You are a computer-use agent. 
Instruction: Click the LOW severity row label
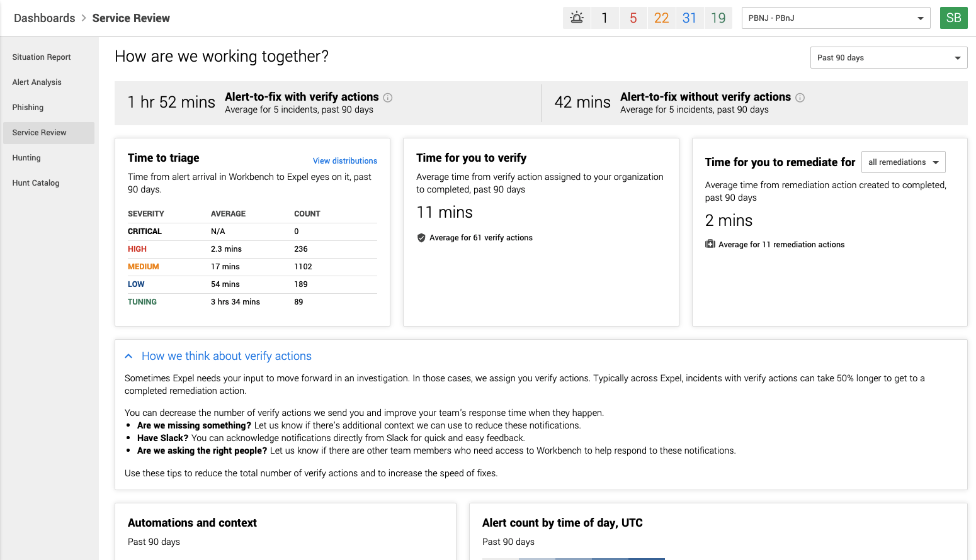136,284
